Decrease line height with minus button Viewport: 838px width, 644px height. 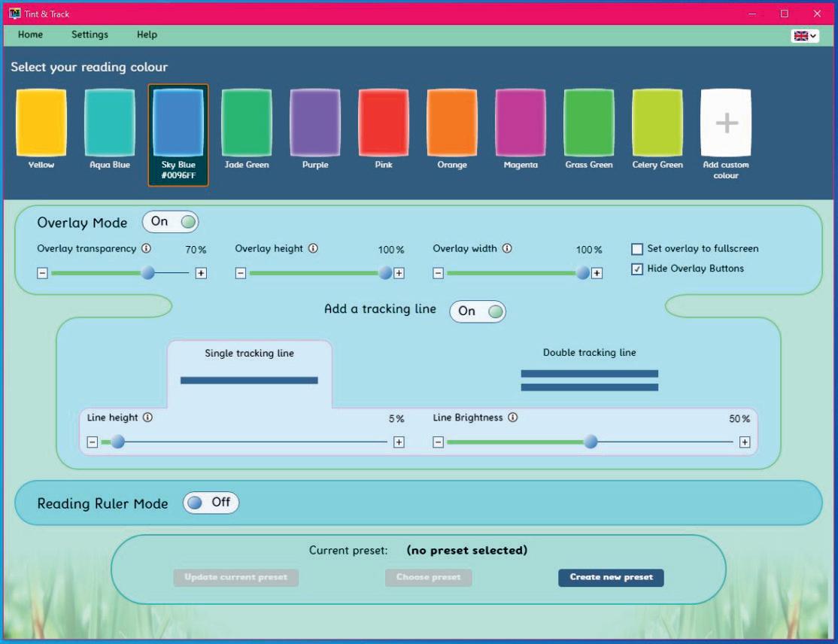pyautogui.click(x=93, y=442)
